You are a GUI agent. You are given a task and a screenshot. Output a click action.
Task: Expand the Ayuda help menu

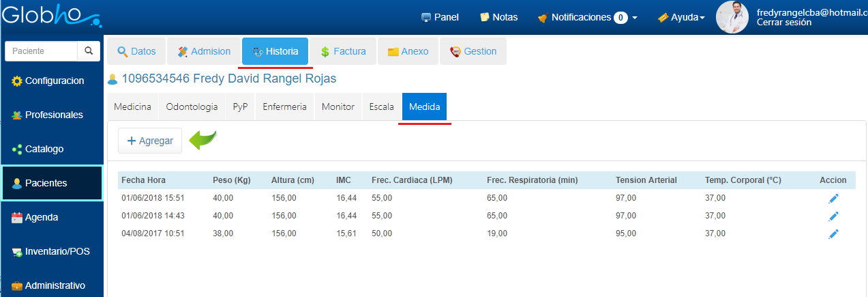click(x=681, y=17)
